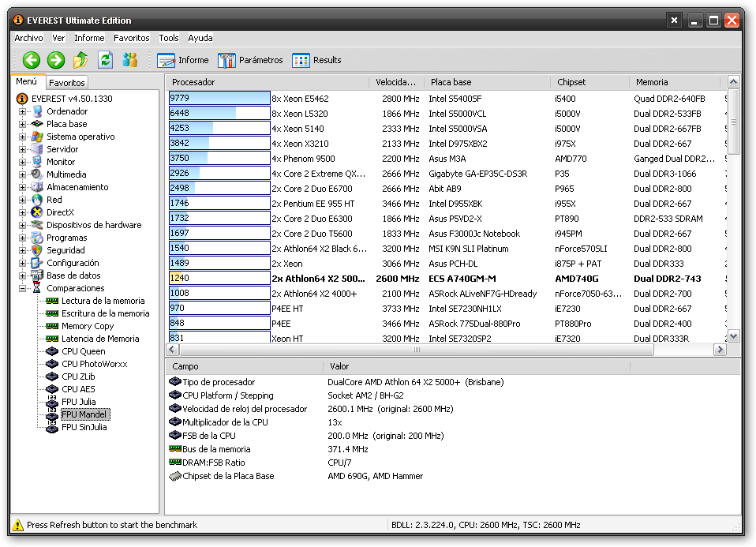This screenshot has height=547, width=756.
Task: Select FPU Julia benchmark item
Action: pyautogui.click(x=78, y=402)
